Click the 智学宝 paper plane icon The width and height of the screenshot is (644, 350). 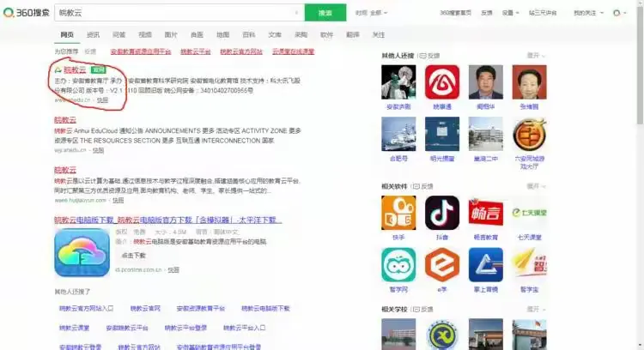[x=530, y=265]
